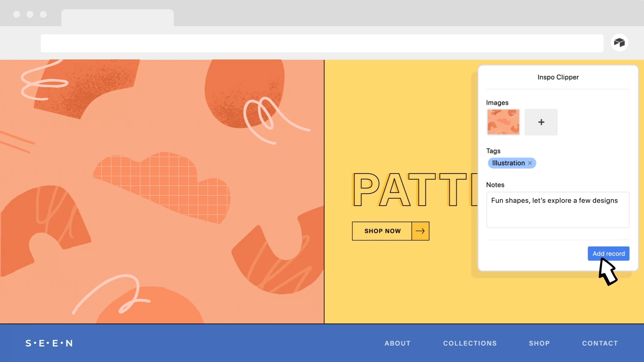Select the open browser tab
This screenshot has height=362, width=644.
[117, 18]
